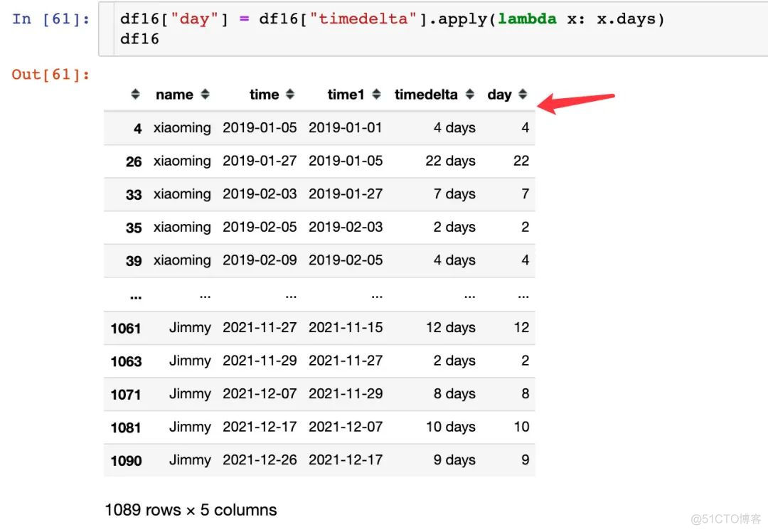Image resolution: width=768 pixels, height=532 pixels.
Task: Select row index 4
Action: [x=138, y=128]
